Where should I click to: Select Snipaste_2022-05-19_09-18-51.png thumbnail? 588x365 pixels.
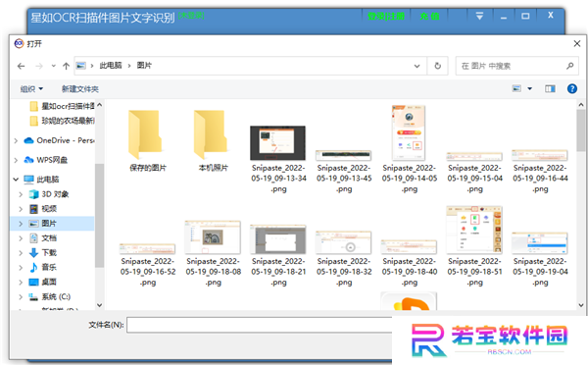click(474, 230)
